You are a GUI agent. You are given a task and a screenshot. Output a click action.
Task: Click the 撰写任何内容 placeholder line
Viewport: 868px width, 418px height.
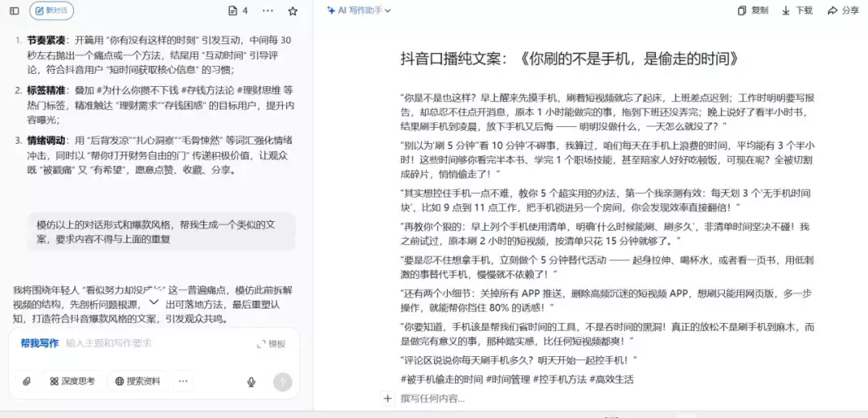click(433, 398)
